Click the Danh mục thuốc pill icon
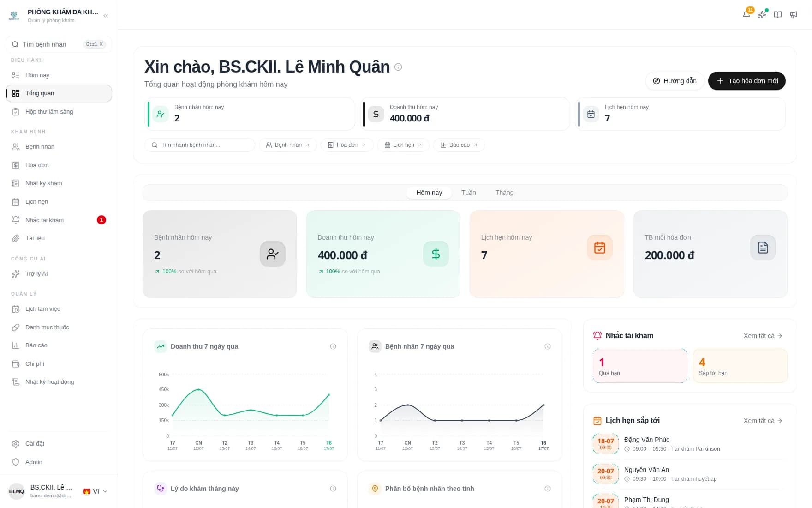Viewport: 812px width, 508px height. coord(16,327)
